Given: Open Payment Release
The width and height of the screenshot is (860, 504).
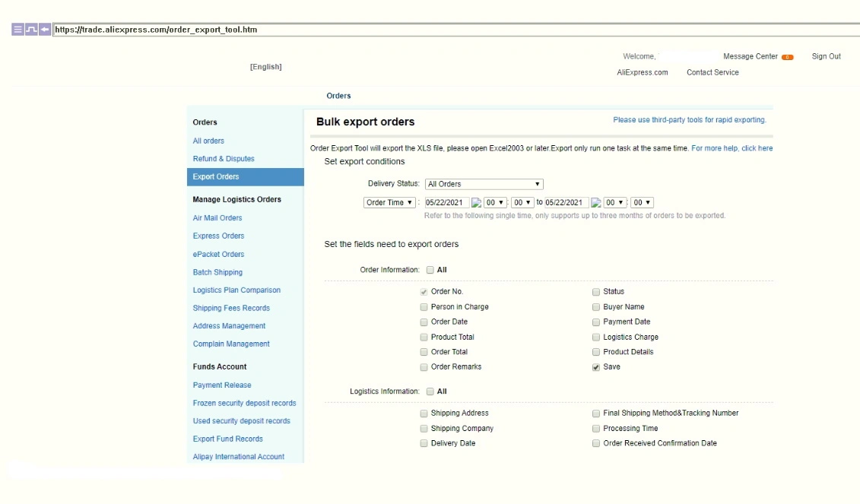Looking at the screenshot, I should click(x=221, y=385).
